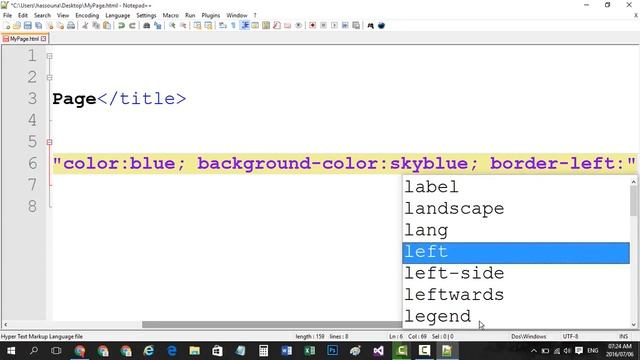Click the Playback macro toolbar icon
Image resolution: width=640 pixels, height=360 pixels.
[x=334, y=26]
